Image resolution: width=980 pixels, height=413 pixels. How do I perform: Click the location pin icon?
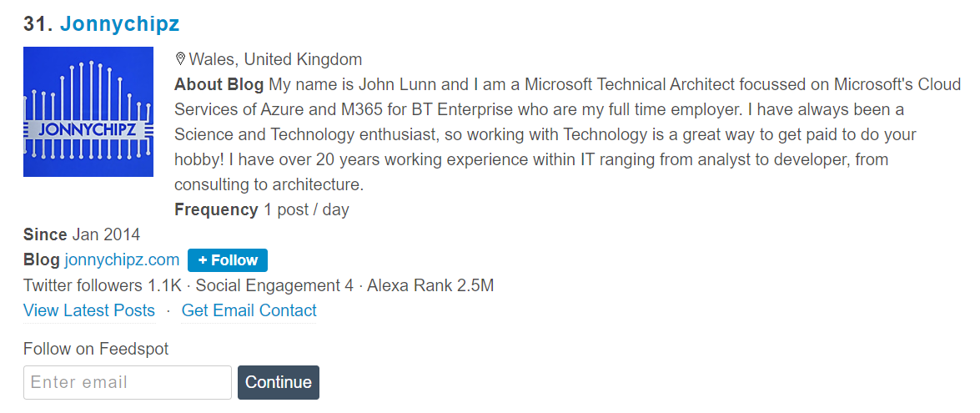click(179, 59)
